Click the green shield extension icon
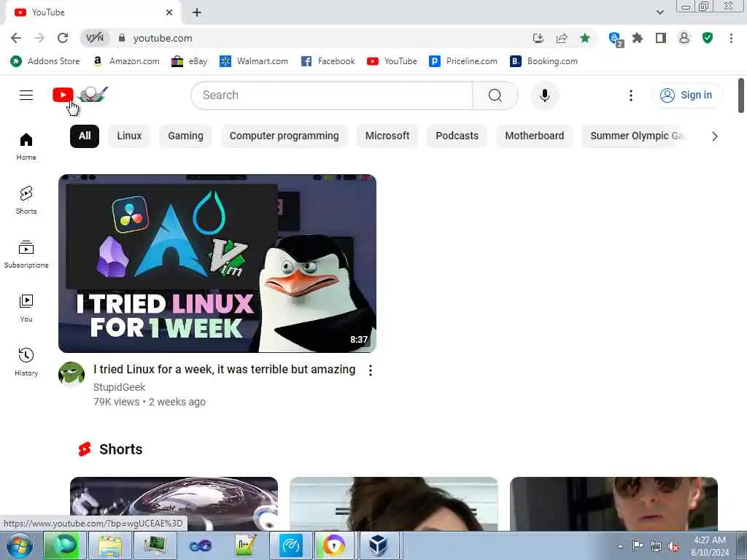This screenshot has width=747, height=560. tap(708, 38)
